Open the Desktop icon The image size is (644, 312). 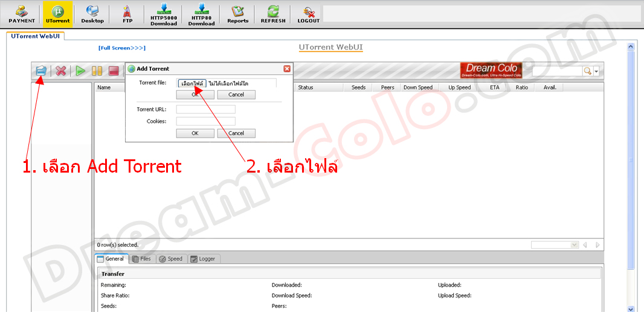coord(92,14)
